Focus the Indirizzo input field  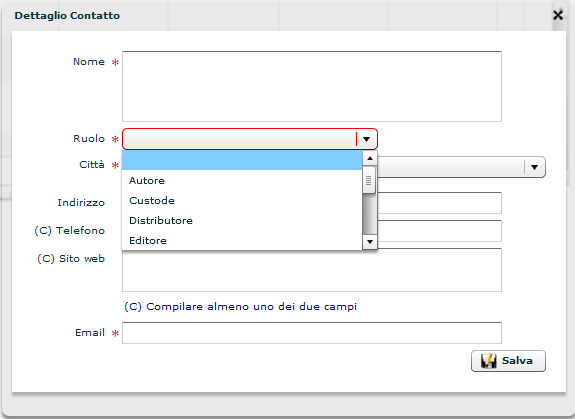tap(439, 203)
